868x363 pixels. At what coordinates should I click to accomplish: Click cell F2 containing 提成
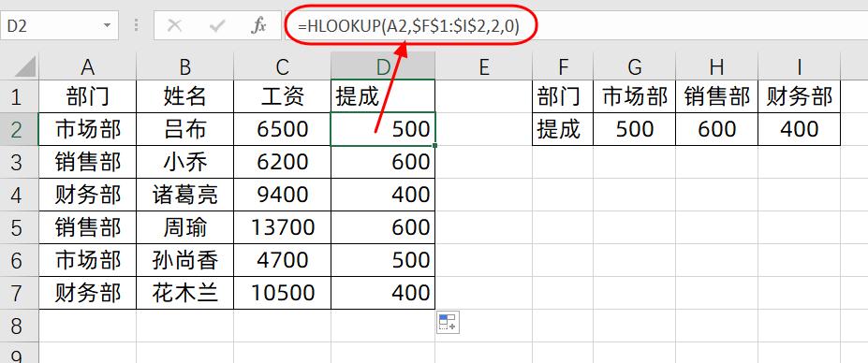pos(563,129)
